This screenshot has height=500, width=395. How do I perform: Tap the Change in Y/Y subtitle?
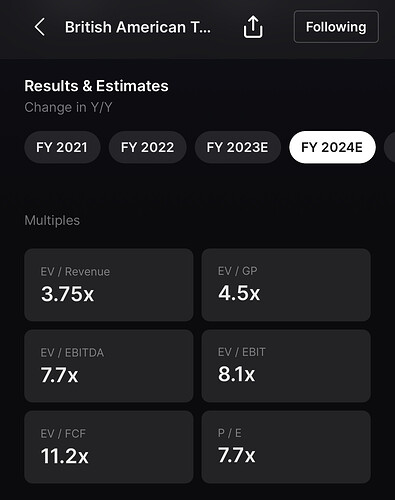68,107
